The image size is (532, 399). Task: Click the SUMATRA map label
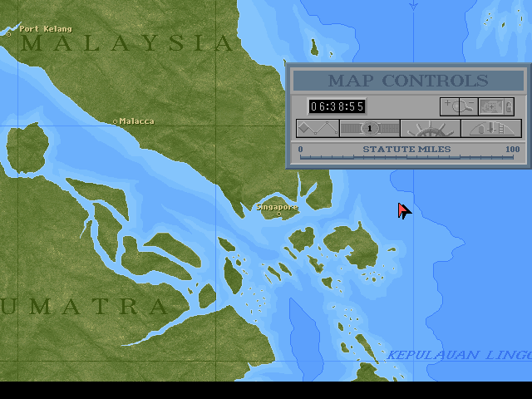[x=83, y=306]
